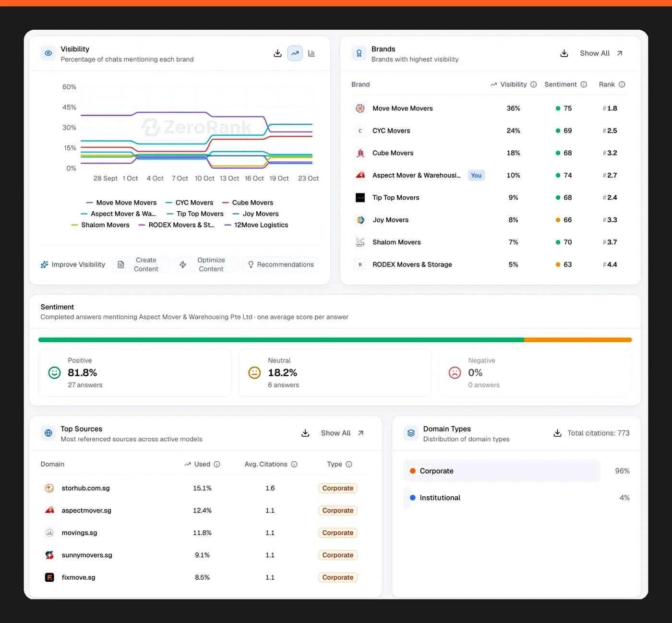Screen dimensions: 672x623
Task: Open the storhub.com.sg source row
Action: click(x=205, y=488)
